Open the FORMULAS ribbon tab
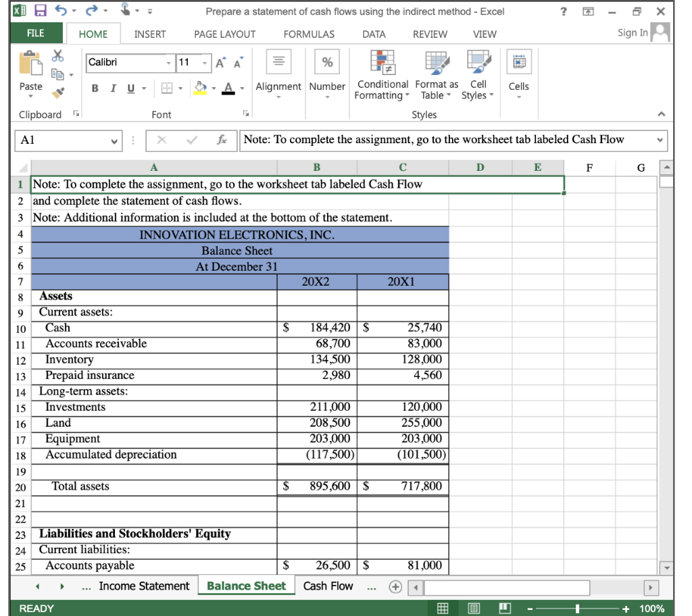 [x=311, y=33]
